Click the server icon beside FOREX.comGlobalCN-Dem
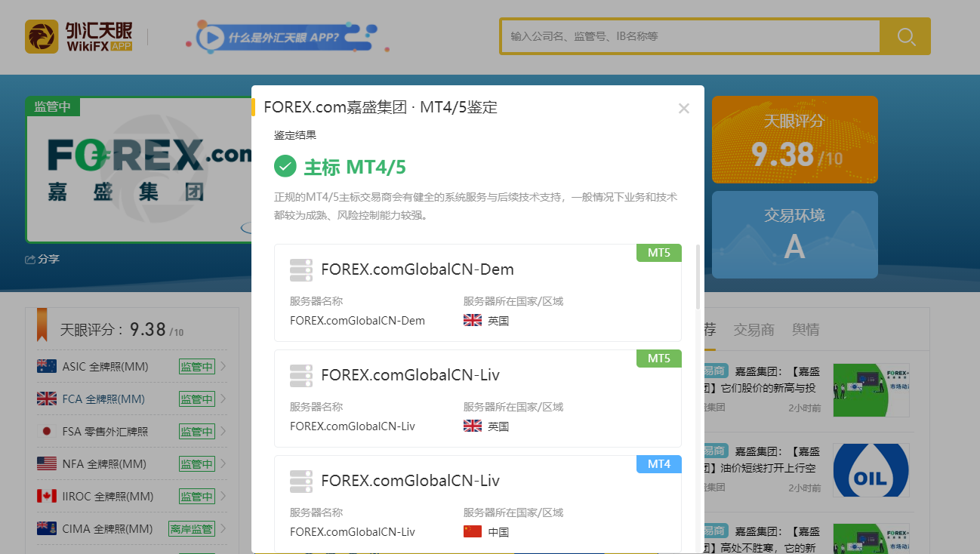980x554 pixels. (x=301, y=269)
